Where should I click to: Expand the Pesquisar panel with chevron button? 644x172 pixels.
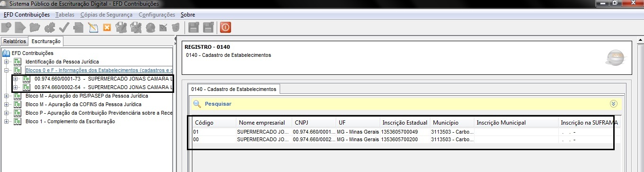pos(614,103)
